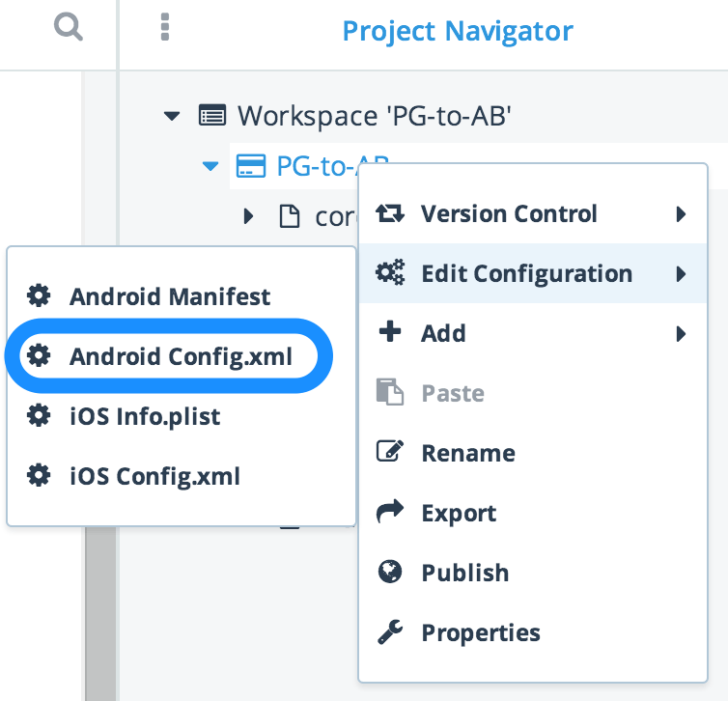Choose iOS Info.plist from the submenu
Image resolution: width=728 pixels, height=701 pixels.
coord(145,416)
